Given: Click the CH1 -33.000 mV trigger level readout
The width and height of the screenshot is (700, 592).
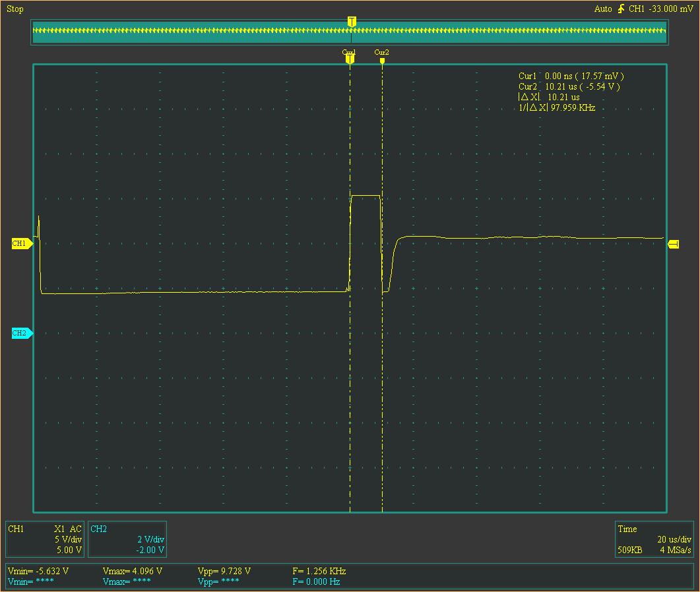Looking at the screenshot, I should pos(660,9).
